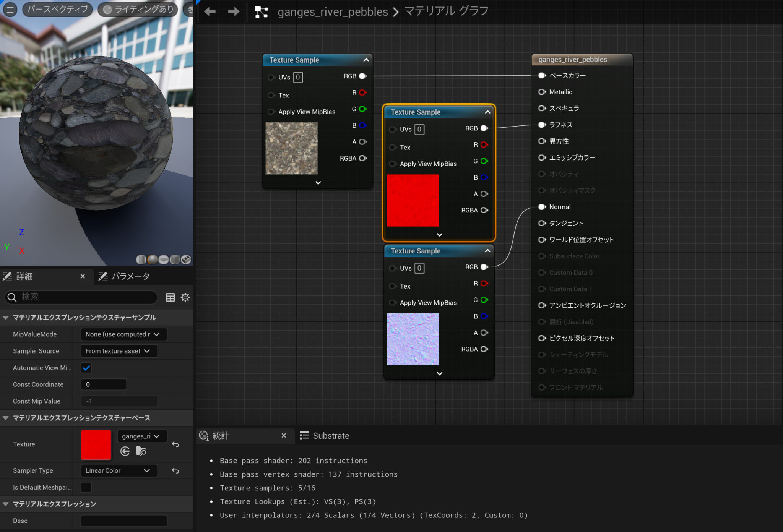The image size is (783, 532).
Task: Click the use-selected-asset icon under Texture
Action: 125,451
